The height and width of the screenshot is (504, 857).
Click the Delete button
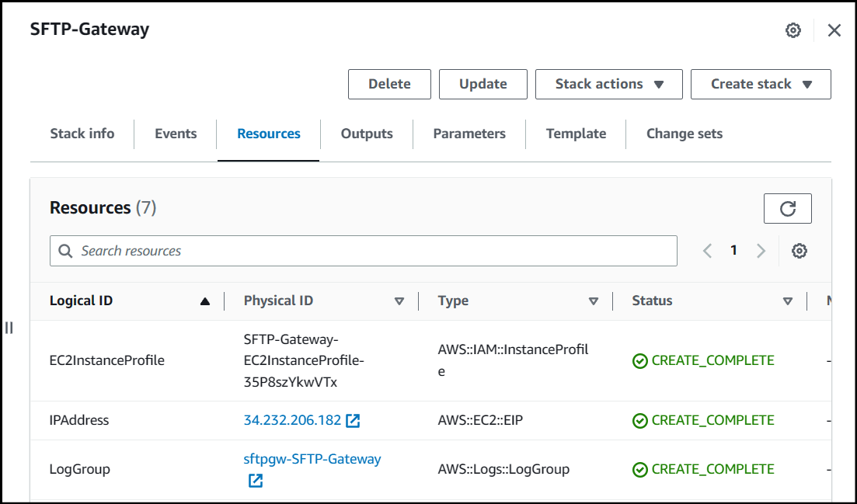coord(389,84)
